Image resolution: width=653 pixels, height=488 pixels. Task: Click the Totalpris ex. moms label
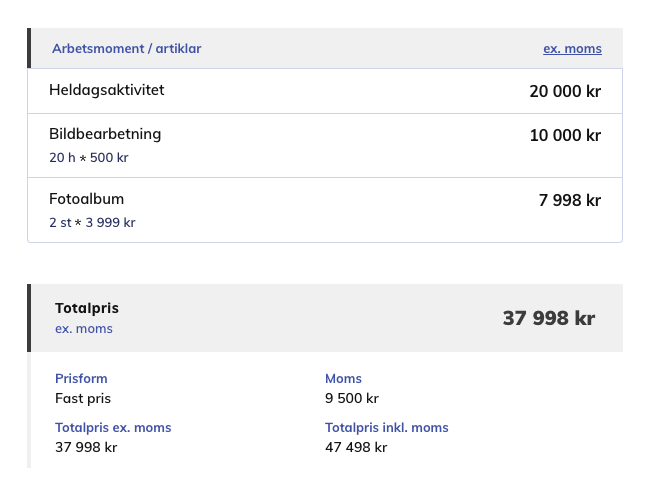pyautogui.click(x=113, y=428)
